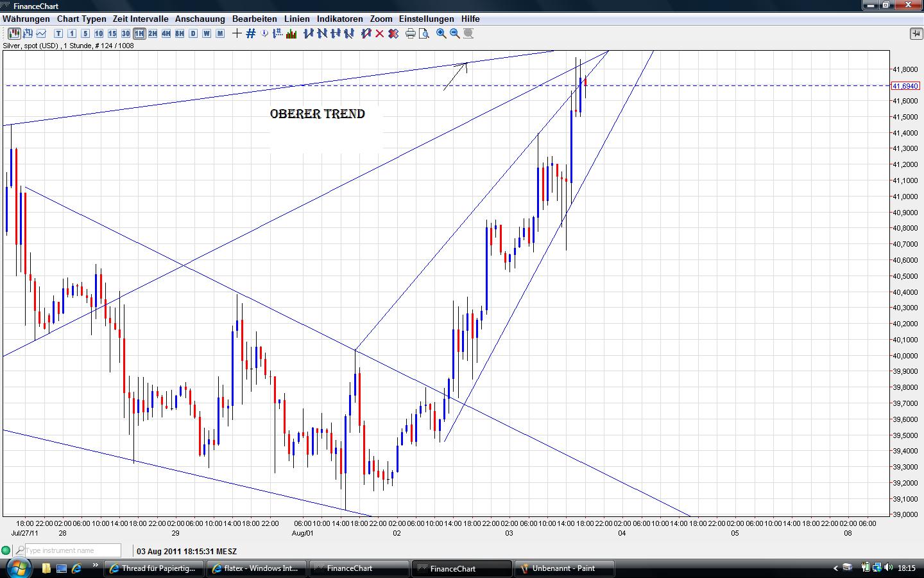Activate the crosshair cursor icon
Image resolution: width=924 pixels, height=578 pixels.
click(237, 33)
